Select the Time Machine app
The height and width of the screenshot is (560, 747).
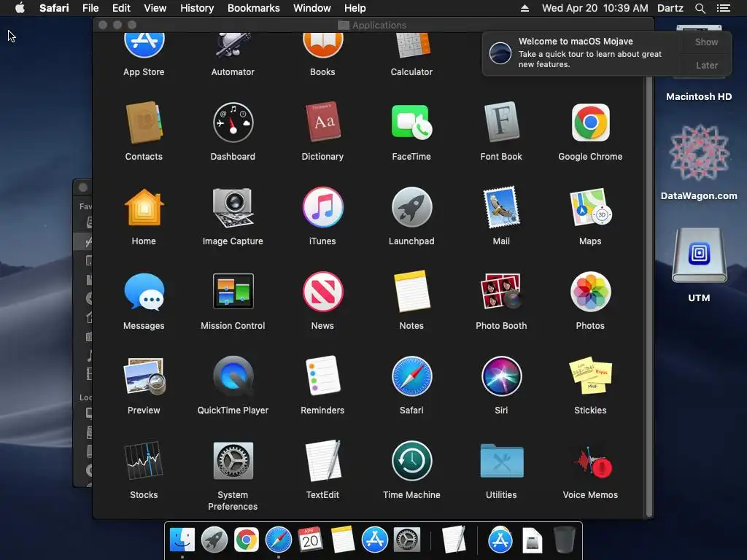coord(411,462)
